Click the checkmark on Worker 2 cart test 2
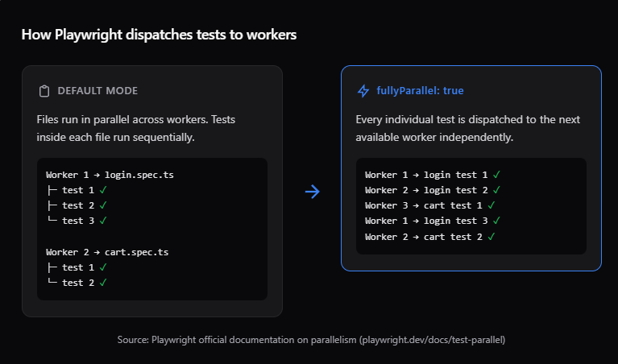Screen dimensions: 618x364 [x=491, y=236]
